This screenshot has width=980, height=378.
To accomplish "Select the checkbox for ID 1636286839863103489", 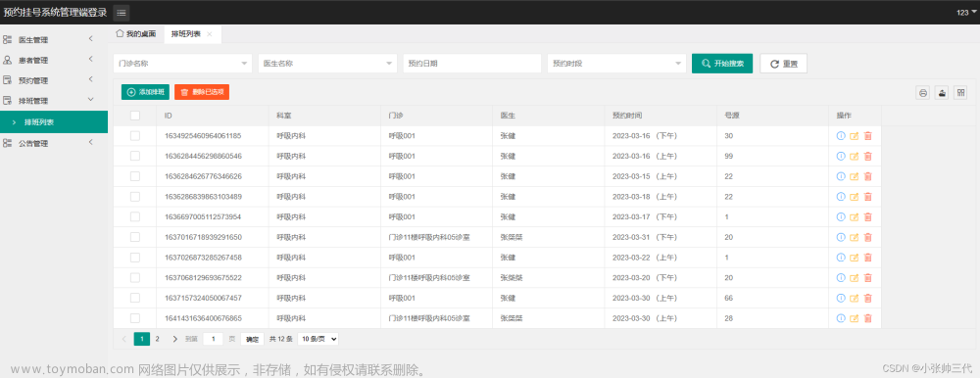I will (x=135, y=196).
